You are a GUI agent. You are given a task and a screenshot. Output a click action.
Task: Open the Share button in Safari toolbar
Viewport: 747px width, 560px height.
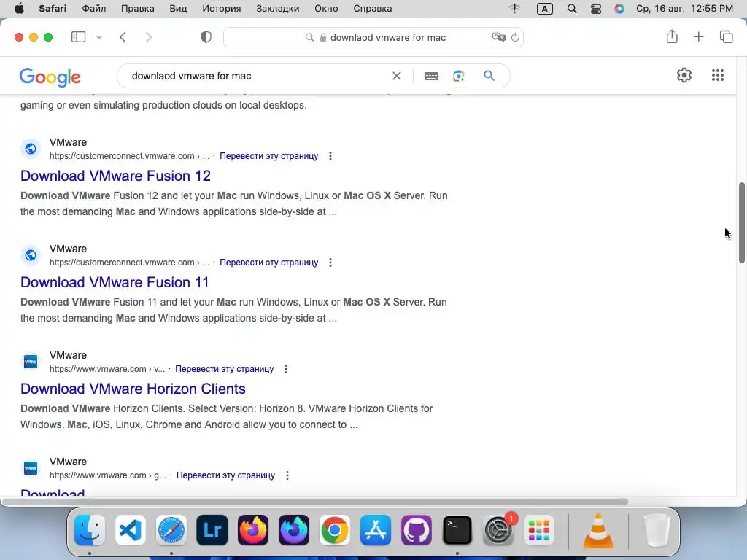672,36
